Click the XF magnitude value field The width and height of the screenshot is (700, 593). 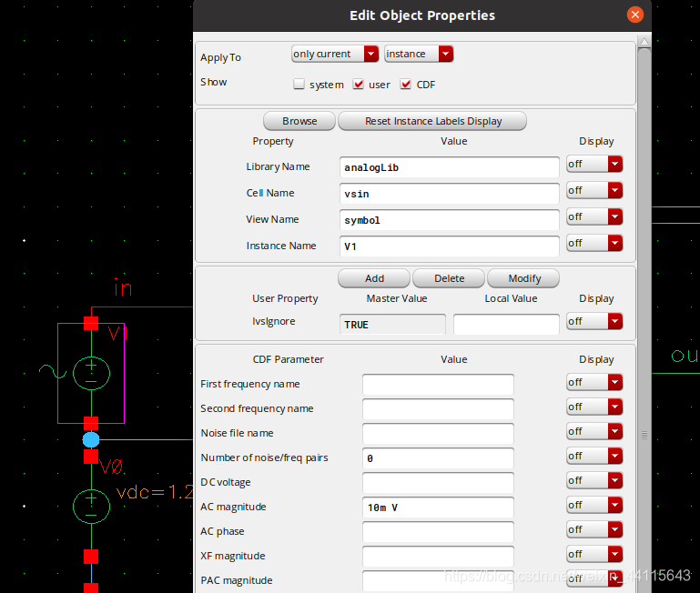click(x=438, y=556)
